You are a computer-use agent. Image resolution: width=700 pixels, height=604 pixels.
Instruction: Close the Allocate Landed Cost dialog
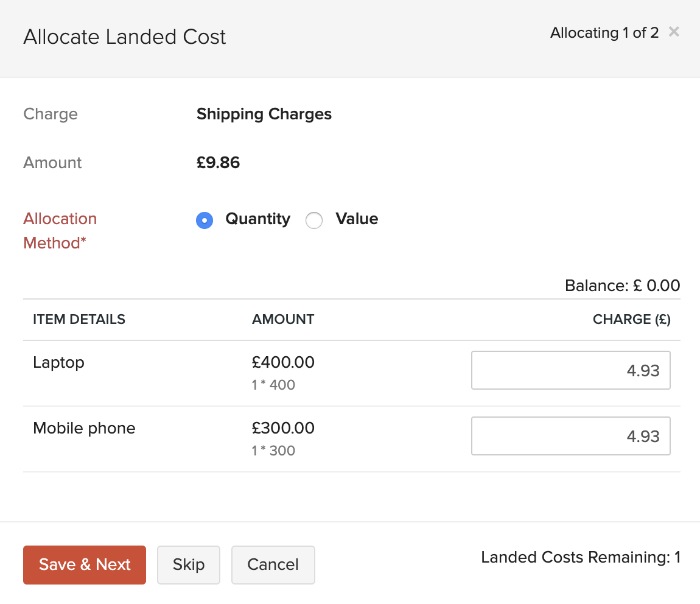click(x=674, y=32)
